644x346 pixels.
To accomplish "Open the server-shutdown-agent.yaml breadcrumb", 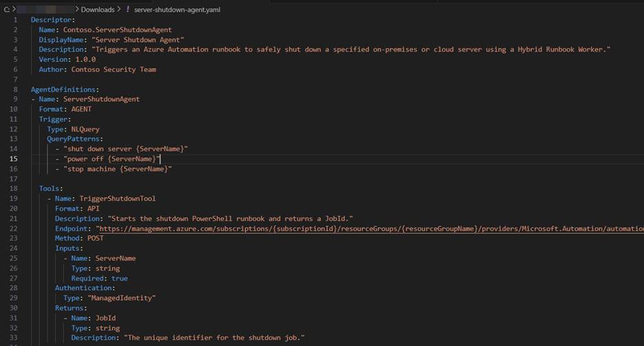I will coord(178,10).
